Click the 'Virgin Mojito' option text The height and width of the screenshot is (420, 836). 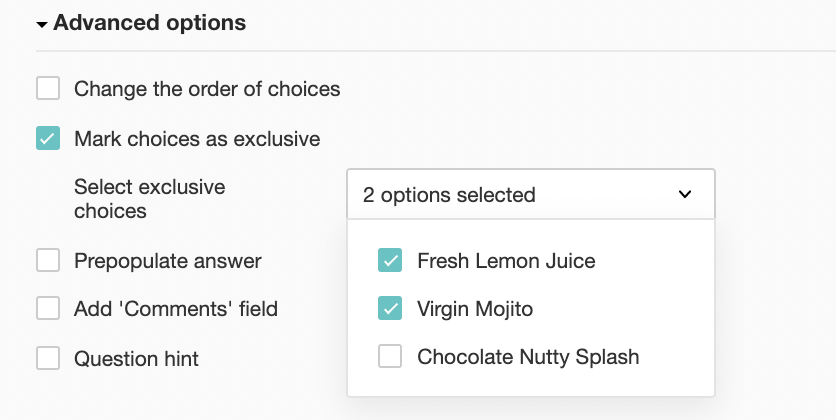pos(475,309)
